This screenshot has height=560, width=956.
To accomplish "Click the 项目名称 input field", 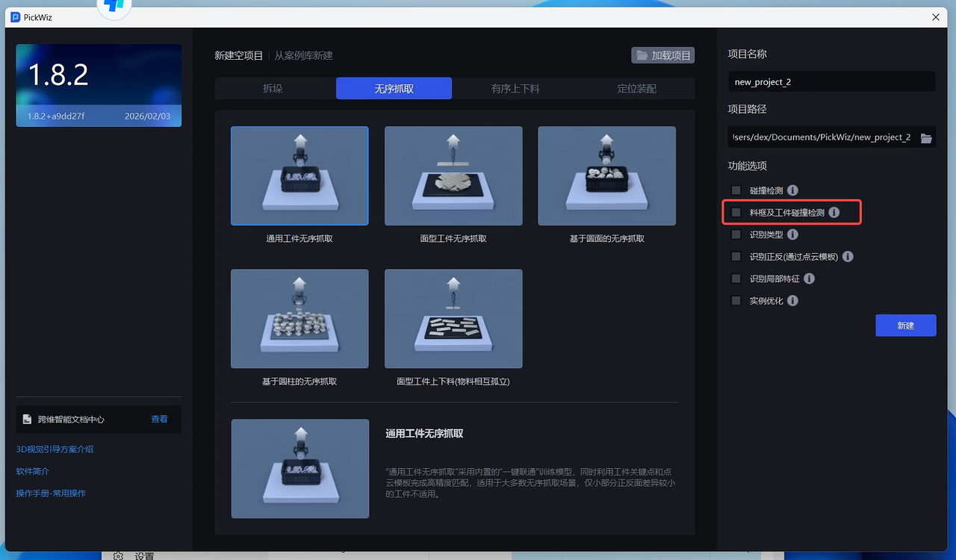I will coord(831,81).
